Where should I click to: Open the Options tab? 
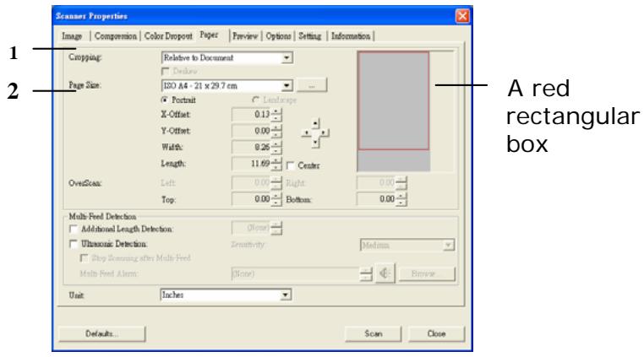pyautogui.click(x=278, y=36)
